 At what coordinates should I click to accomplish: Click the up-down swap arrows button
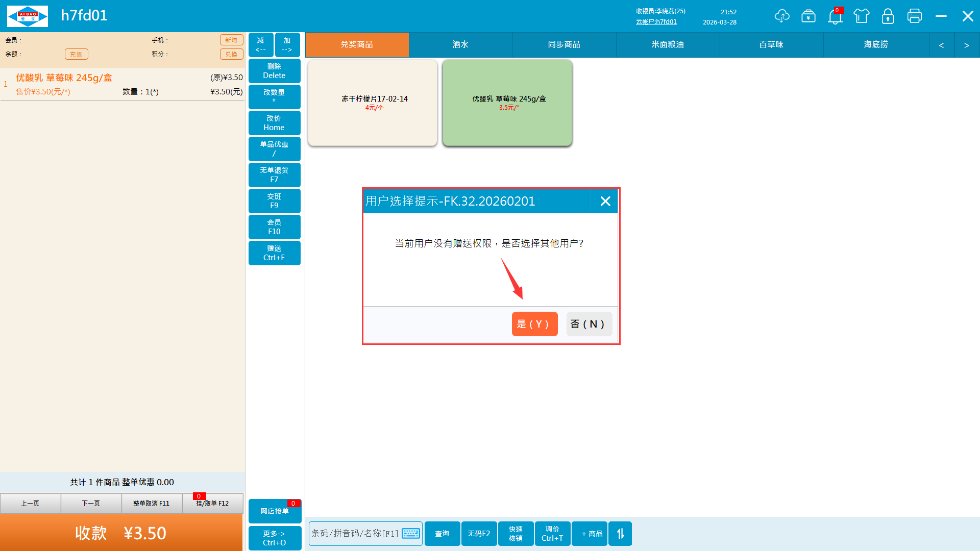coord(620,534)
